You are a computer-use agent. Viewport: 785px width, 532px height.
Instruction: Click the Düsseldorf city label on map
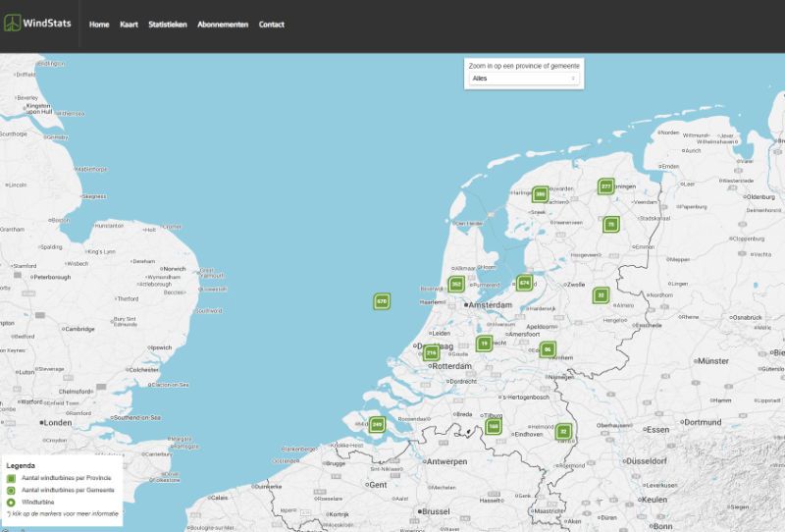tap(647, 461)
